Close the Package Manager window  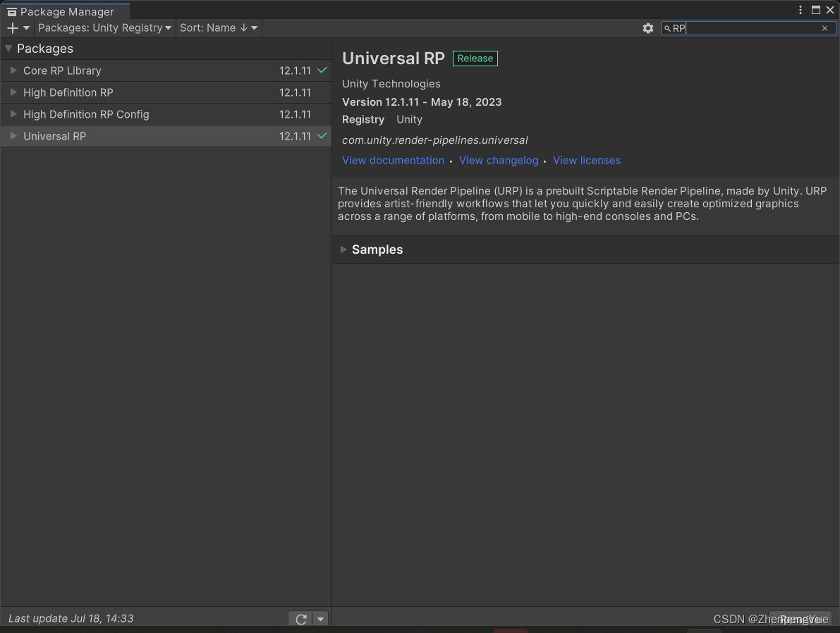coord(830,10)
